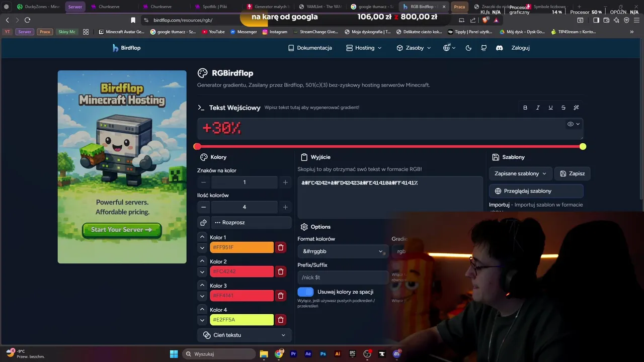Increase Ilość kolorów with plus

(285, 207)
